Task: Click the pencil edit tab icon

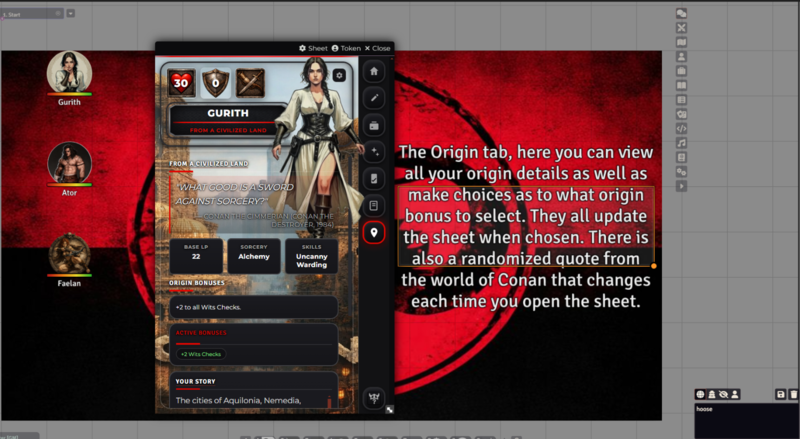Action: [374, 99]
